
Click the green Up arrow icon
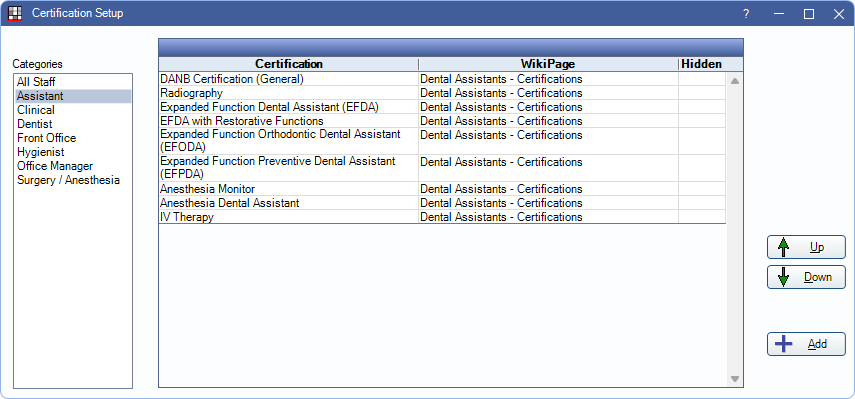click(x=784, y=247)
